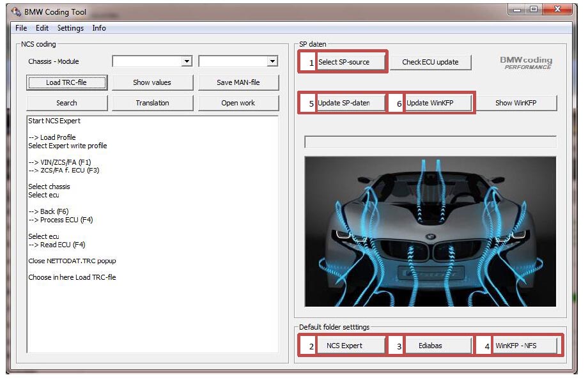The width and height of the screenshot is (588, 382).
Task: Click inside the NCS Expert instructions text box
Action: 153,234
